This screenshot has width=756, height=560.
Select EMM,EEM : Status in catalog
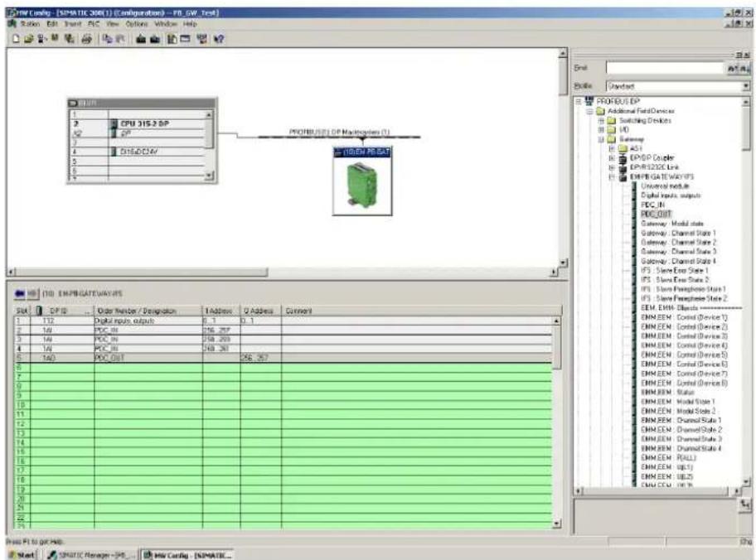(667, 393)
